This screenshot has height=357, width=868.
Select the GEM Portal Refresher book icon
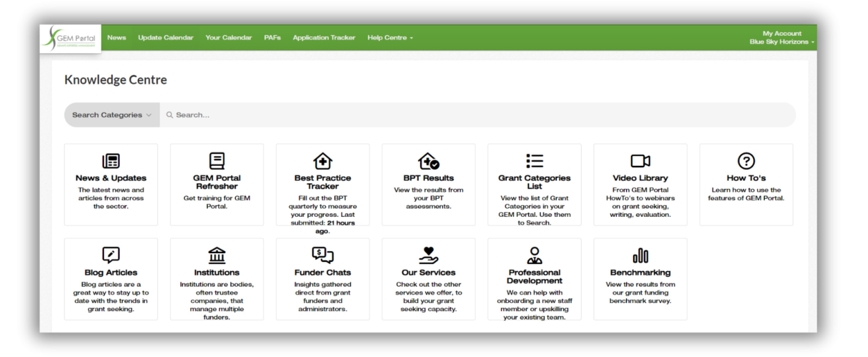[x=216, y=160]
